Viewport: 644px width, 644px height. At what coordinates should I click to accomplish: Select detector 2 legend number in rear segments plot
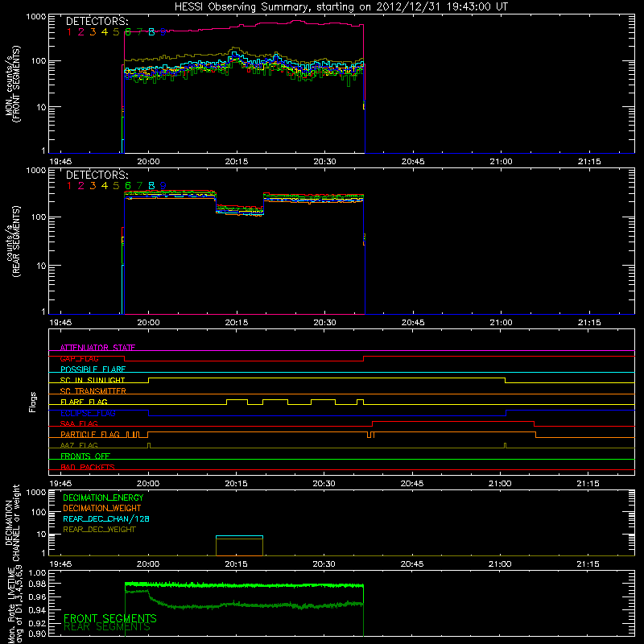pos(81,186)
